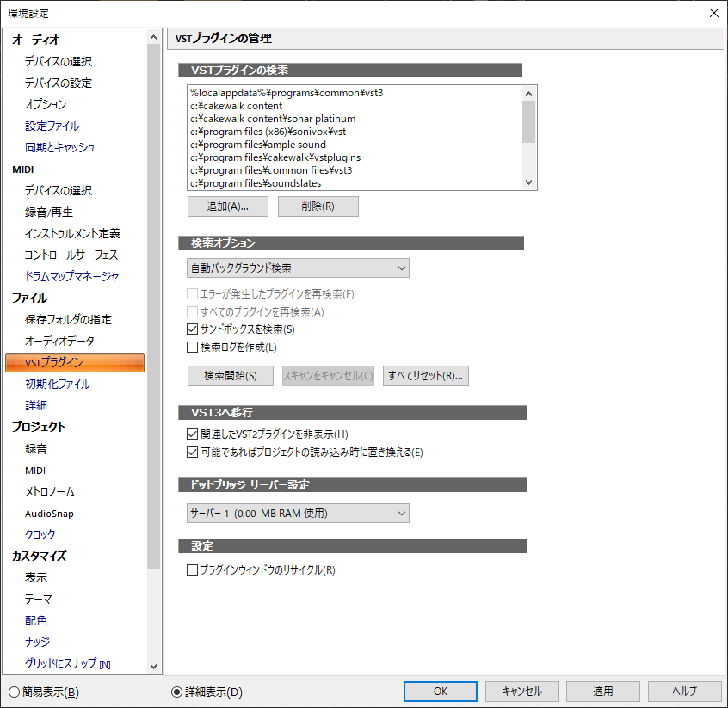Open コントロールサーフェス page
This screenshot has width=728, height=708.
(x=71, y=255)
